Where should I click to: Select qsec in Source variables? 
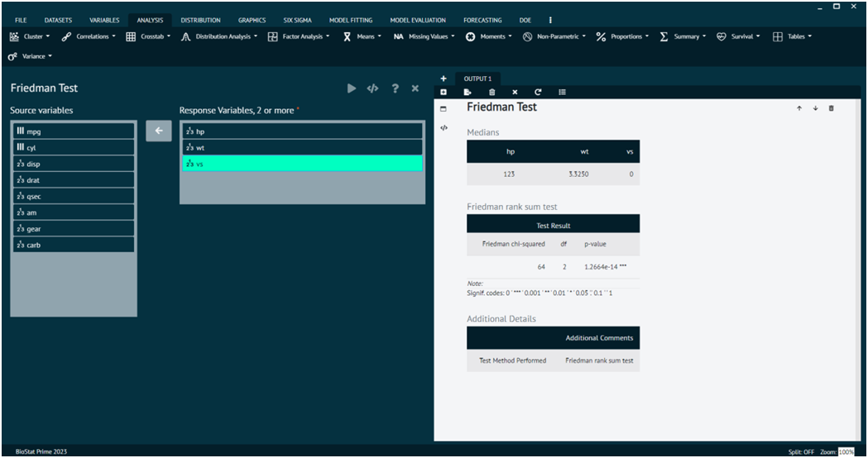point(74,197)
